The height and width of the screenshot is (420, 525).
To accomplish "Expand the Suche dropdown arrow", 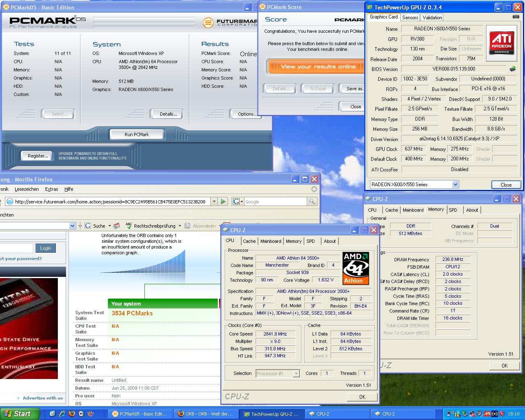I will pos(110,226).
